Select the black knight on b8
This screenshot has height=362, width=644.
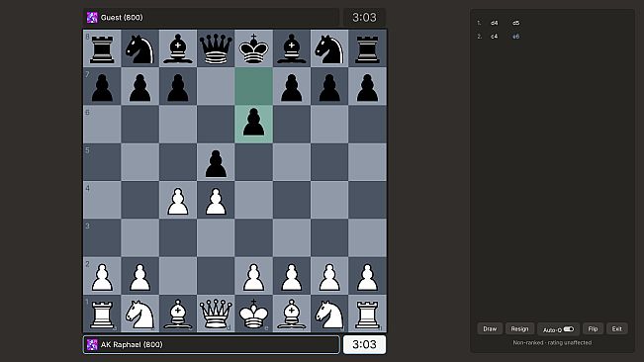click(140, 48)
